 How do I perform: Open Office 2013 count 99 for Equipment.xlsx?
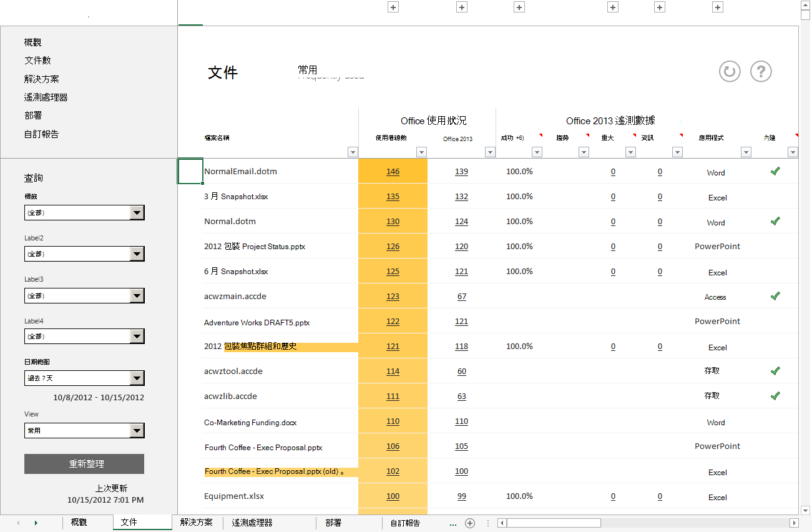[x=462, y=496]
